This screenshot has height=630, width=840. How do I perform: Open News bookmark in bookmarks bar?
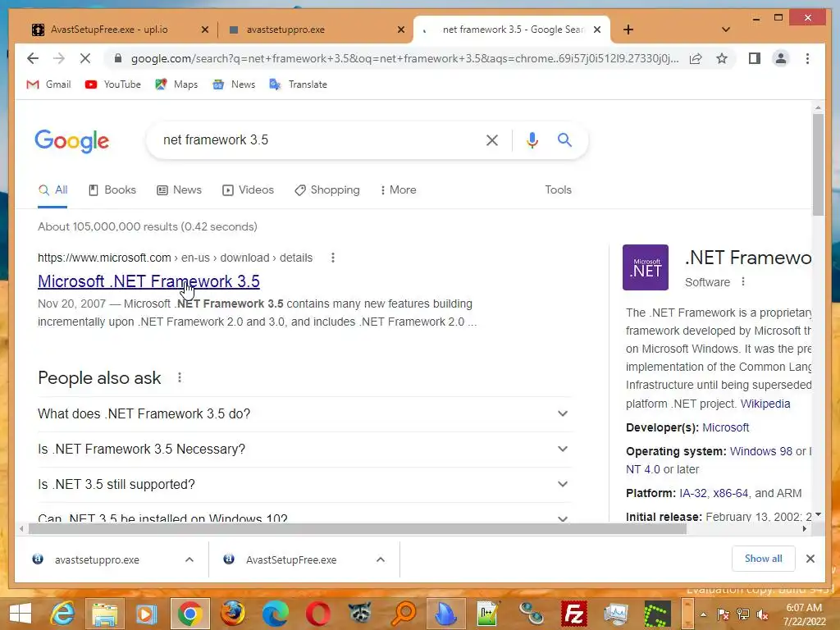pyautogui.click(x=234, y=84)
